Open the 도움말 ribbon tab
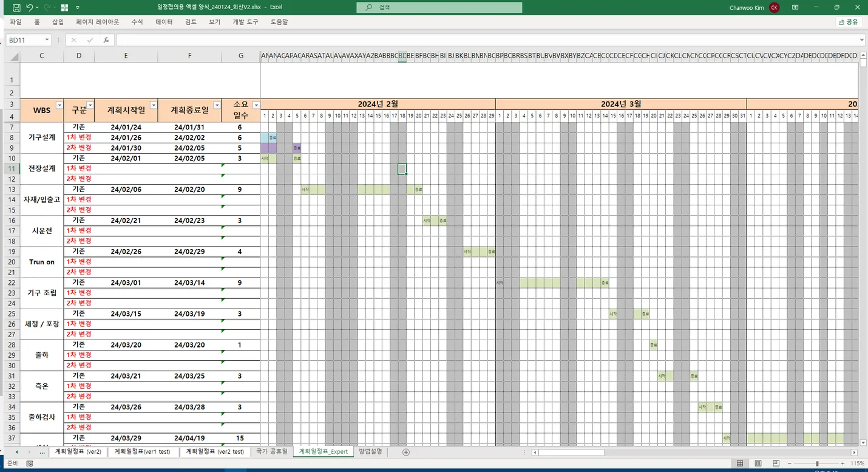This screenshot has width=868, height=472. pyautogui.click(x=279, y=22)
